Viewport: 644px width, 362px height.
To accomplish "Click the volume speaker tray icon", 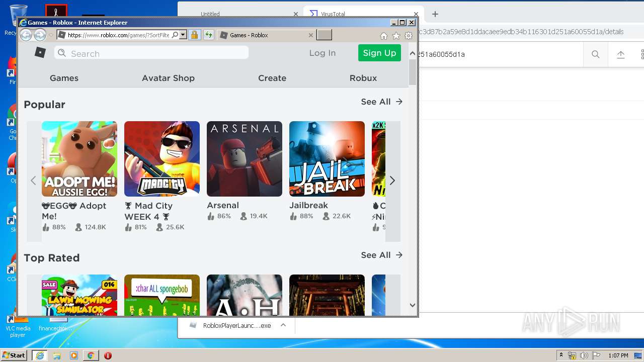I will pyautogui.click(x=584, y=355).
